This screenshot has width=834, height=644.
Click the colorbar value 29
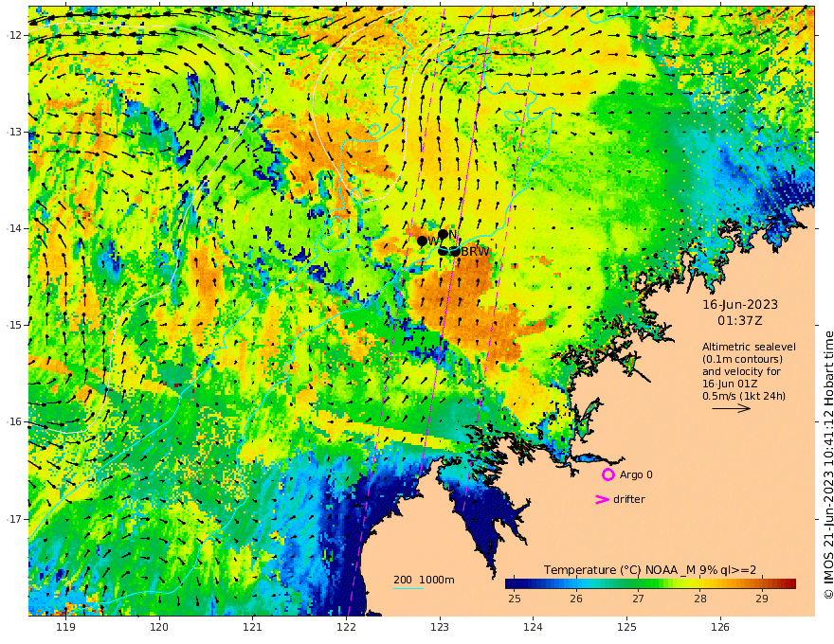click(x=762, y=599)
